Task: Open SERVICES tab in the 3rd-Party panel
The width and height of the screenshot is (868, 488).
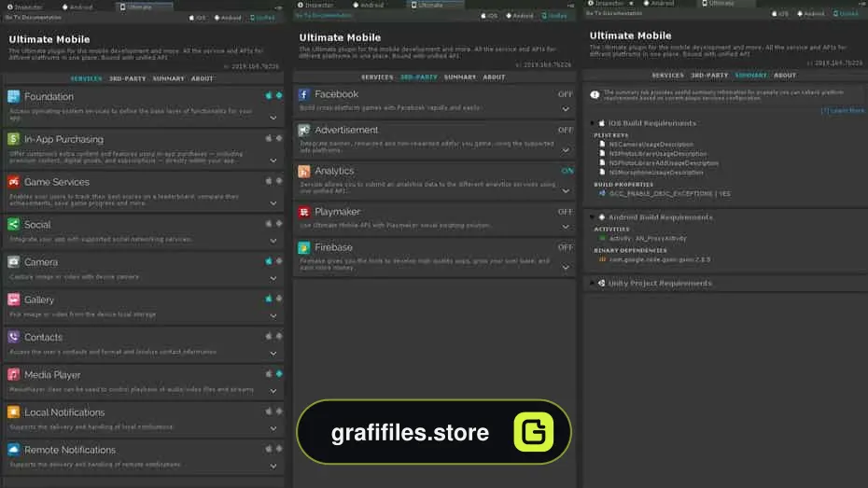Action: click(377, 77)
